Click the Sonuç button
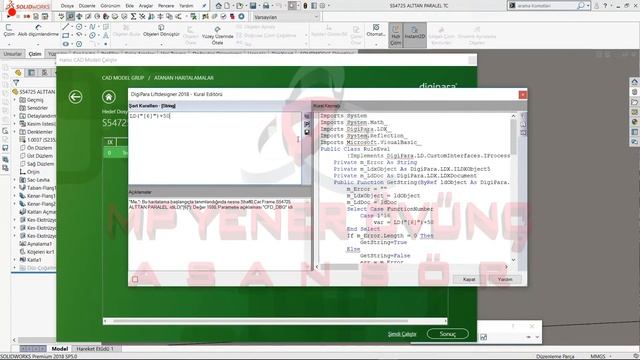Image resolution: width=640 pixels, height=360 pixels. coord(448,334)
